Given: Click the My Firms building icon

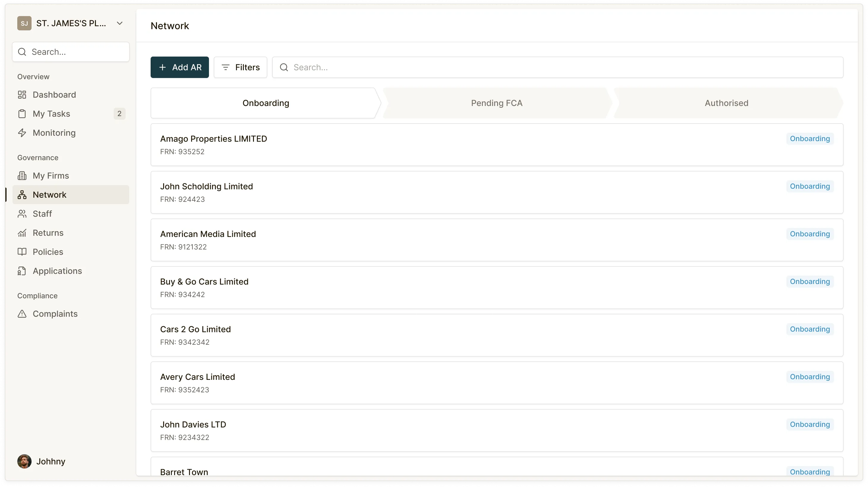Looking at the screenshot, I should coord(22,175).
